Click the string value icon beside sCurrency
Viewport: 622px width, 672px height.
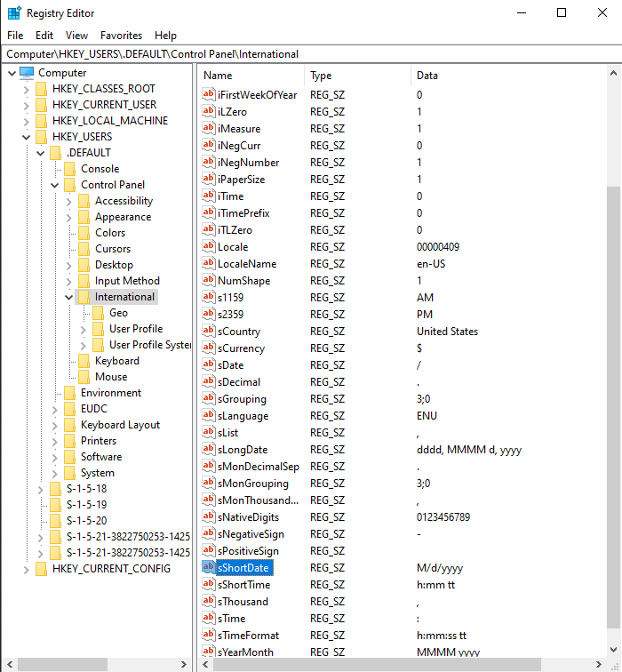(x=209, y=348)
